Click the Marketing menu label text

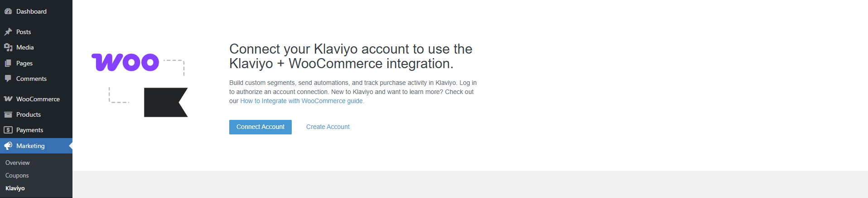click(30, 146)
